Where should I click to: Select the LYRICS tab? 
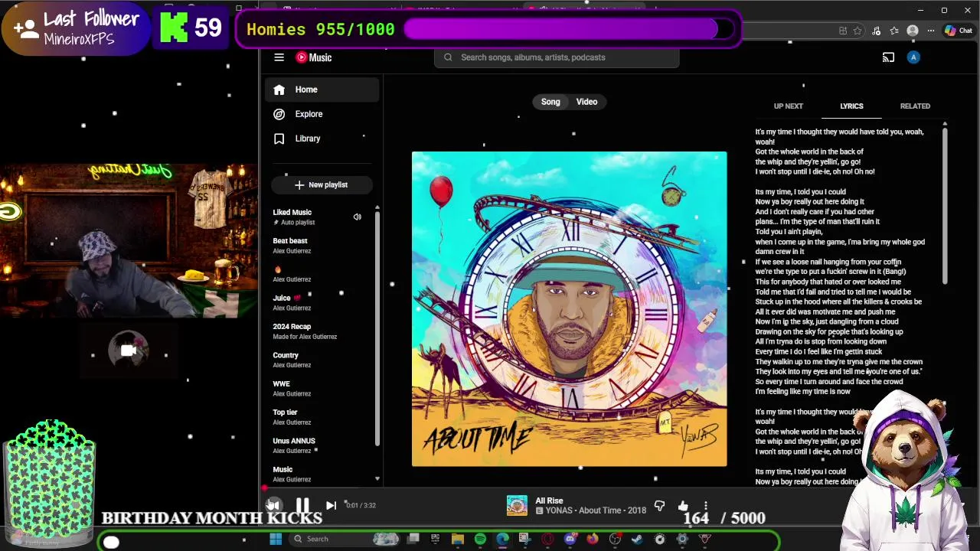coord(851,106)
